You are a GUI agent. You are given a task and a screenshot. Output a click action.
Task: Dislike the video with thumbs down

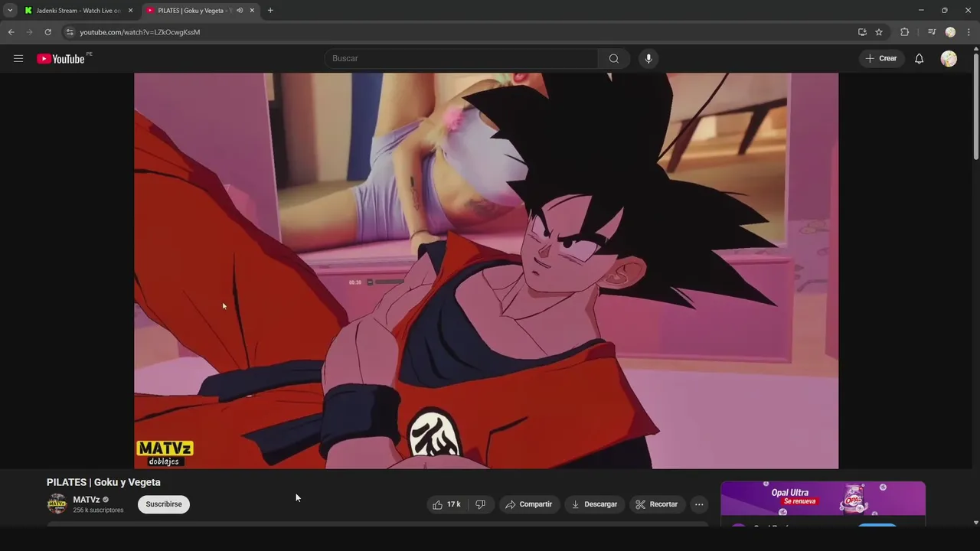481,504
